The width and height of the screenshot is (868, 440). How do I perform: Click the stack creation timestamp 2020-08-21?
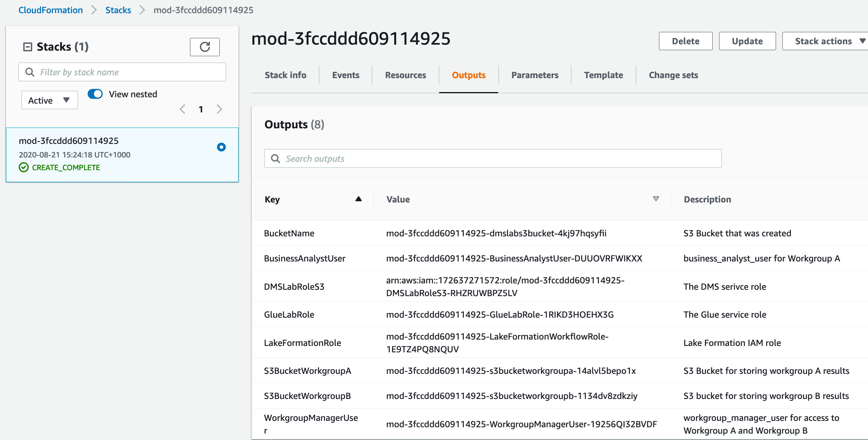pos(74,155)
